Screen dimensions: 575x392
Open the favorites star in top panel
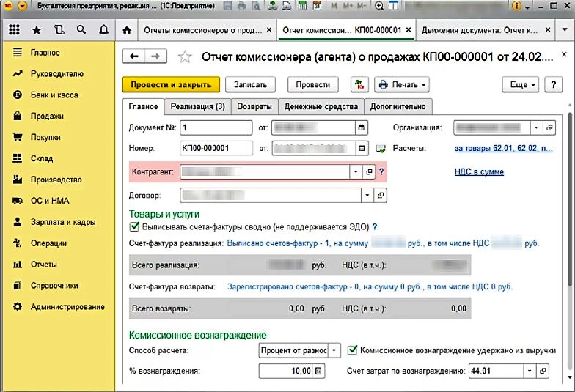37,31
